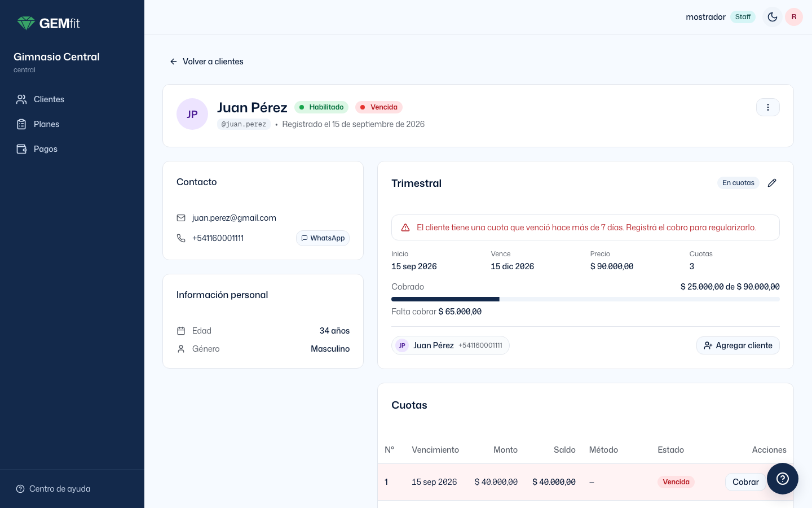Click the Estado column header

670,450
